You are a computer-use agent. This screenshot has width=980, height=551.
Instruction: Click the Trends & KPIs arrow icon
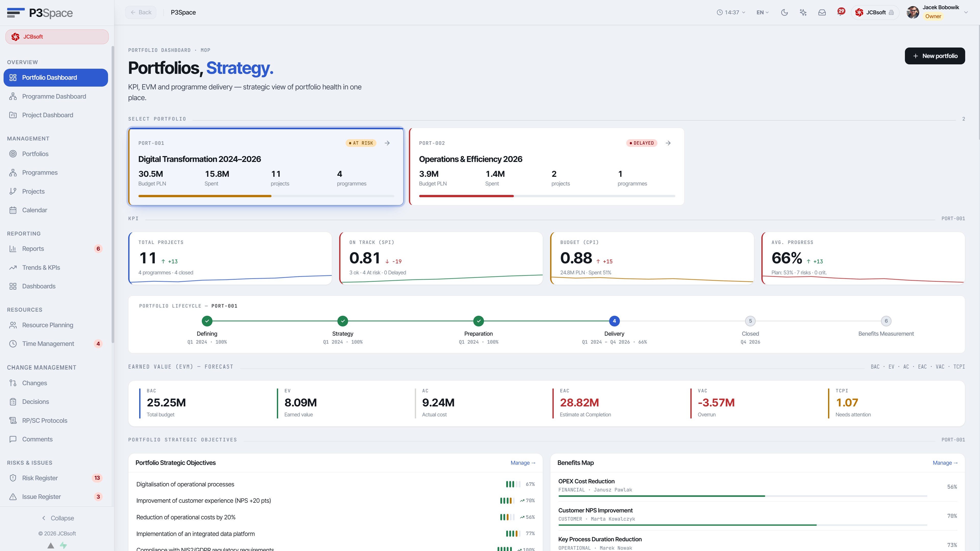tap(13, 267)
